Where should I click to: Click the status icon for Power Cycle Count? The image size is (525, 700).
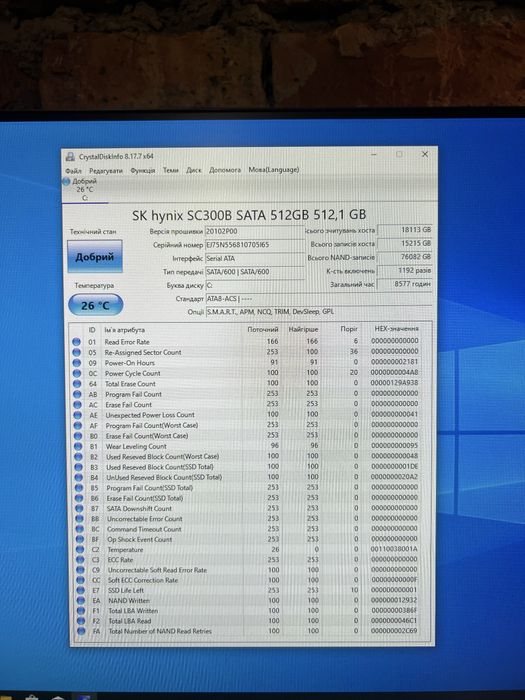[x=77, y=373]
